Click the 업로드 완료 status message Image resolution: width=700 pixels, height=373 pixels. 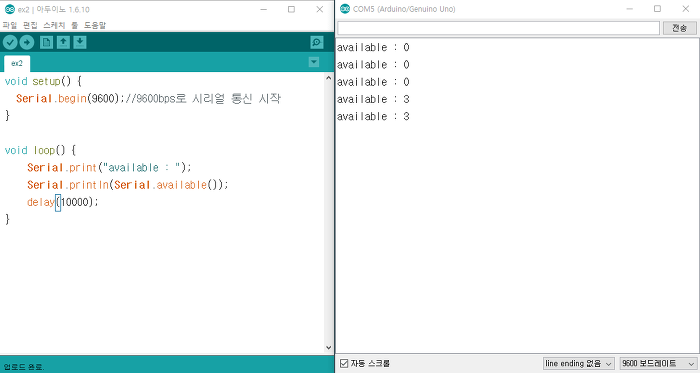click(x=23, y=367)
